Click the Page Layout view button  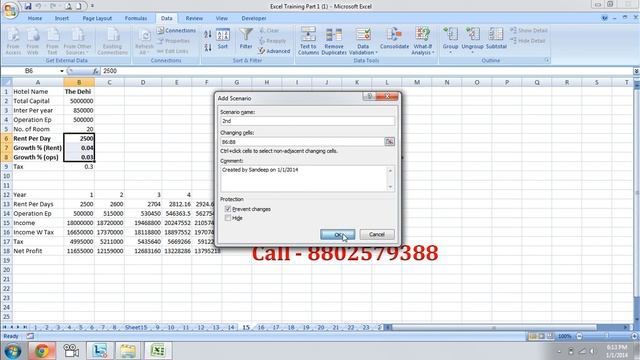[541, 336]
